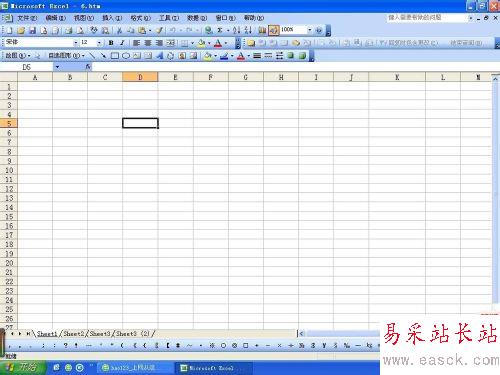
Task: Switch to the Sheet3 (2) tab
Action: (x=133, y=333)
